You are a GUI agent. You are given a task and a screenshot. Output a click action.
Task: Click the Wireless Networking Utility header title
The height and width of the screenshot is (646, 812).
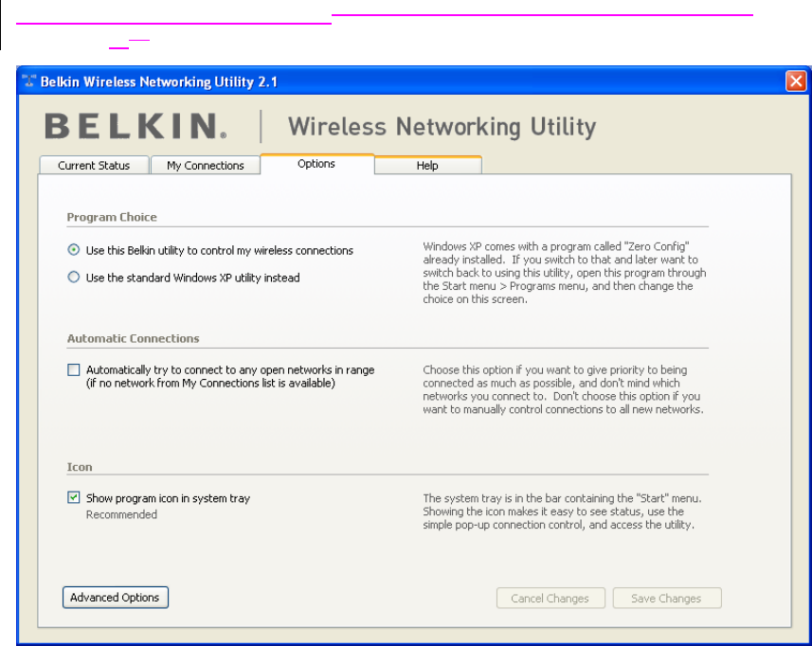click(x=442, y=127)
